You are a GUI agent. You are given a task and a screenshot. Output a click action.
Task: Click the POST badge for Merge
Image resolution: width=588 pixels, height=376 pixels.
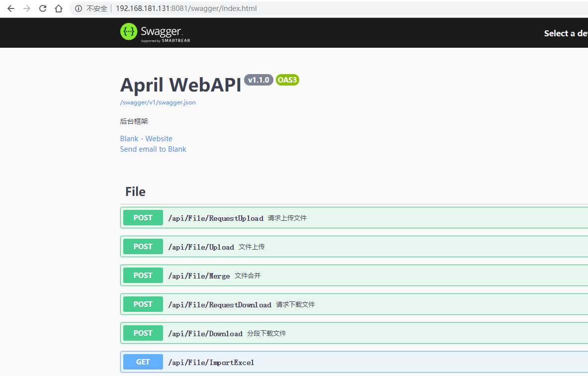pos(143,276)
